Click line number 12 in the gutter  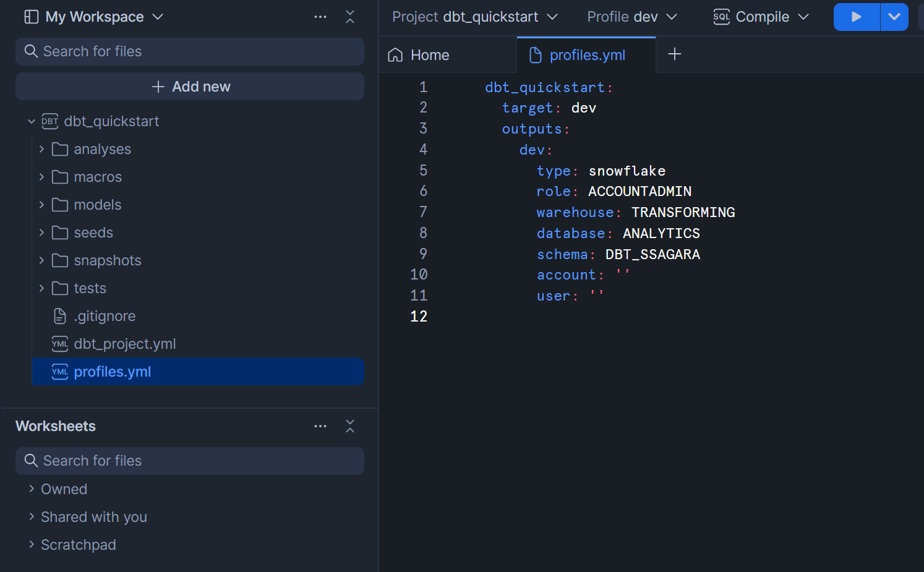click(419, 317)
